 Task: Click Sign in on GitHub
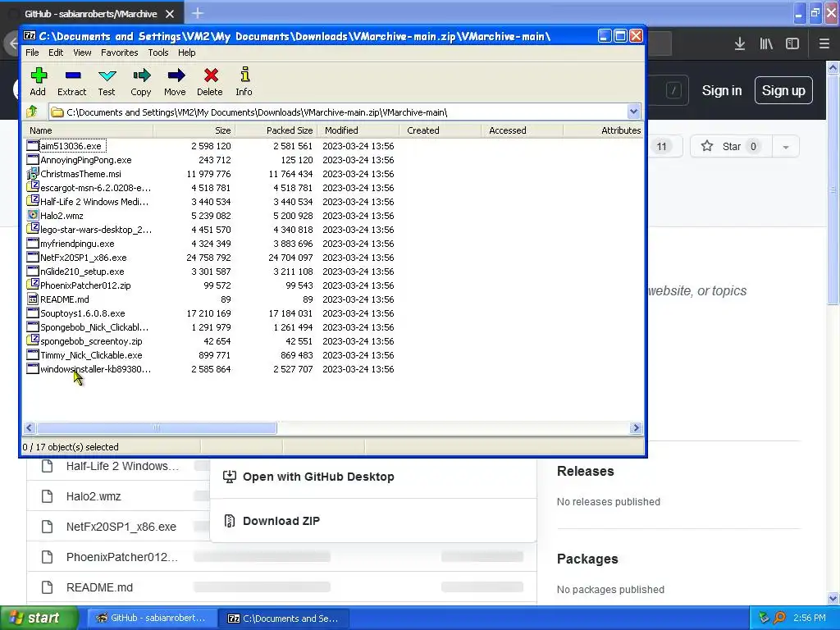click(x=722, y=90)
